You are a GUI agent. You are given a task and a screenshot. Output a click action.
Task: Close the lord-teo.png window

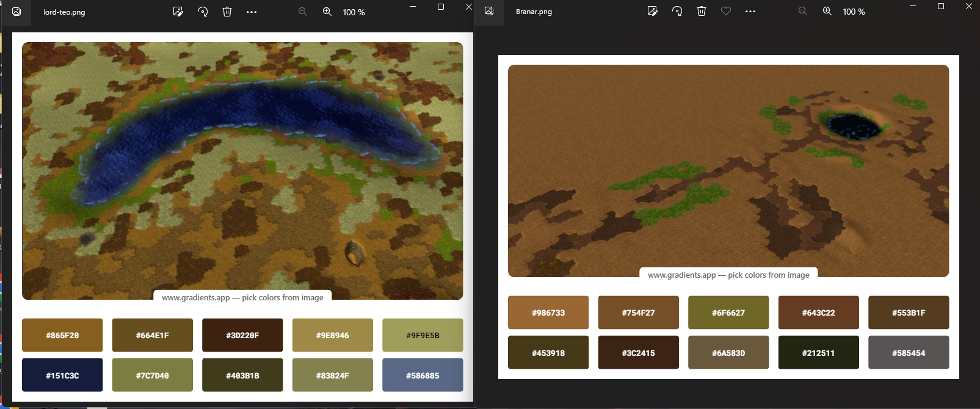pyautogui.click(x=468, y=7)
